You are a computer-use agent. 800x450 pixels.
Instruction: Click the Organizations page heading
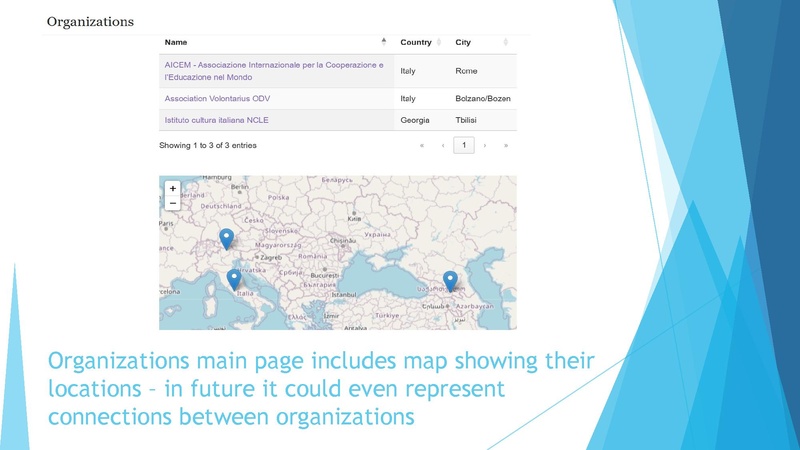[x=90, y=21]
